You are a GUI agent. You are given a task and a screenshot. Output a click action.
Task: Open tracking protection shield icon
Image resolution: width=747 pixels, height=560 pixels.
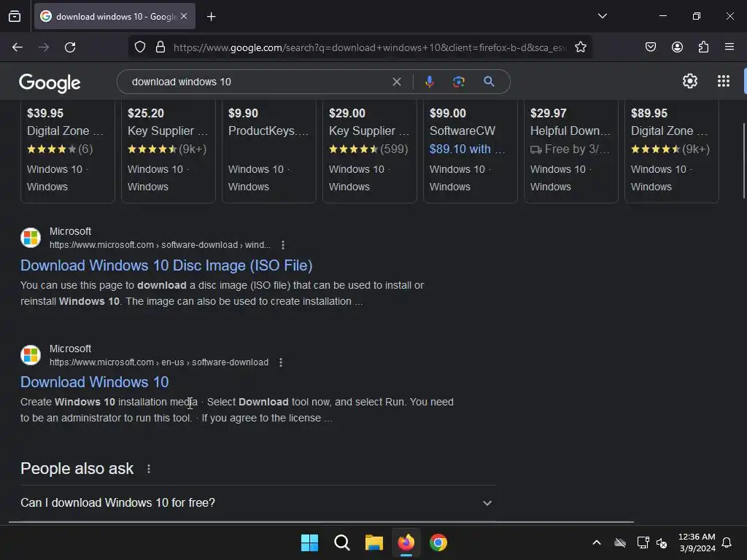(x=139, y=47)
